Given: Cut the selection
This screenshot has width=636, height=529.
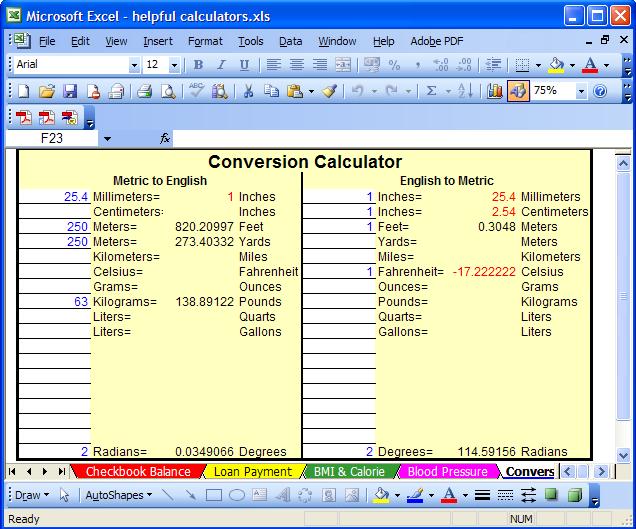Looking at the screenshot, I should click(248, 91).
